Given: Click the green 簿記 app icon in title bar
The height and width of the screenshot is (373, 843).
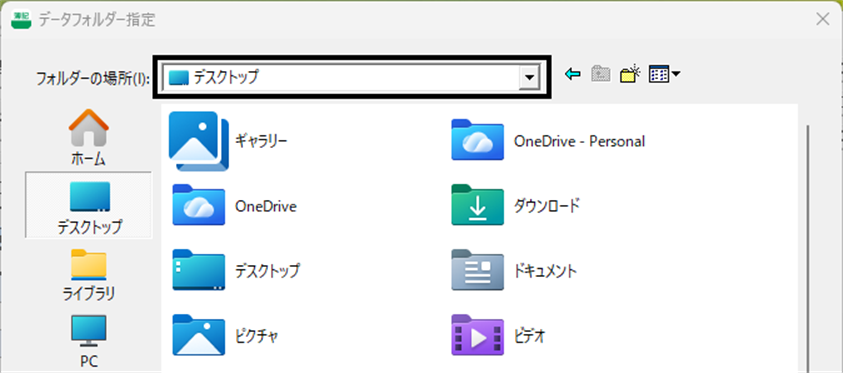Looking at the screenshot, I should [x=22, y=20].
